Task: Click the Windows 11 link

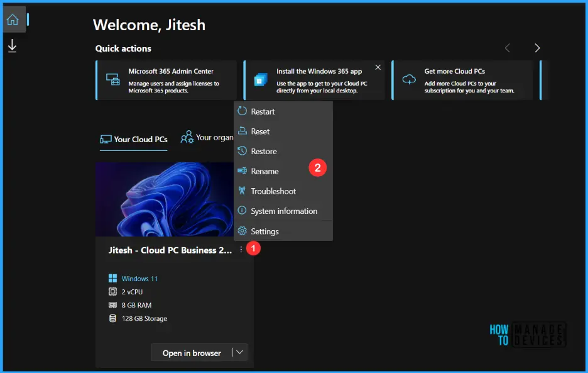Action: click(x=139, y=279)
